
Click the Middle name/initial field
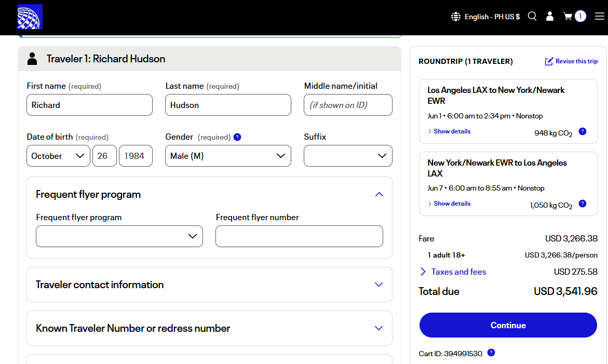(x=348, y=105)
